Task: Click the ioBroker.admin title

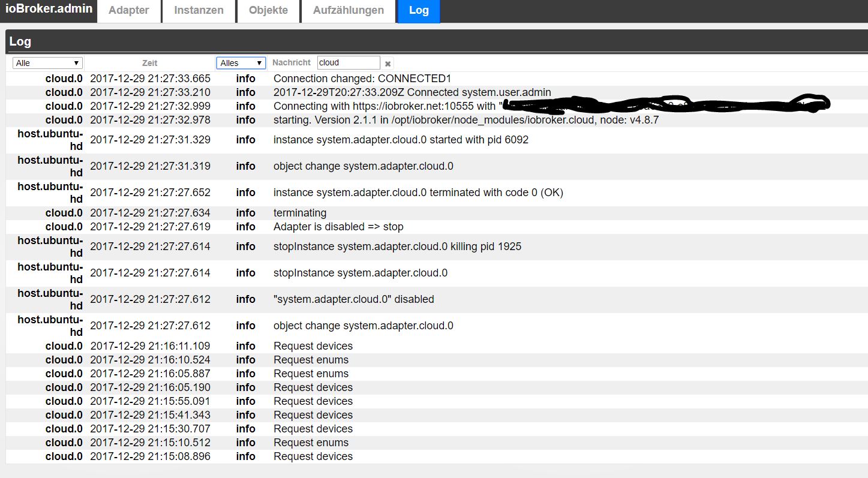Action: pyautogui.click(x=49, y=10)
